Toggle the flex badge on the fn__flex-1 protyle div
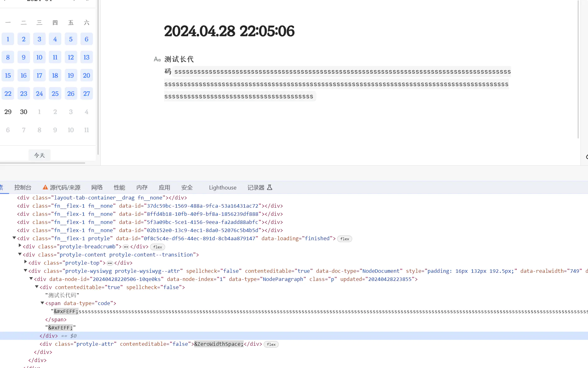 (344, 238)
